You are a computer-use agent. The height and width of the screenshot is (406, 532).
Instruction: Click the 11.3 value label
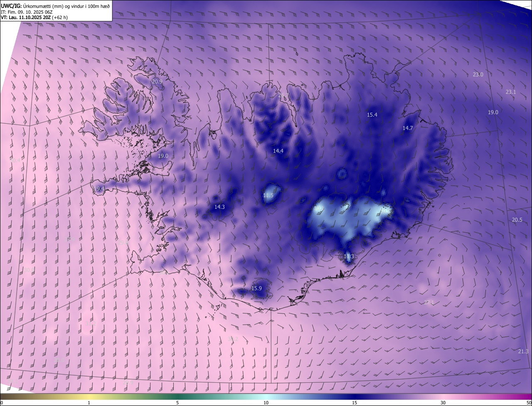click(x=349, y=257)
